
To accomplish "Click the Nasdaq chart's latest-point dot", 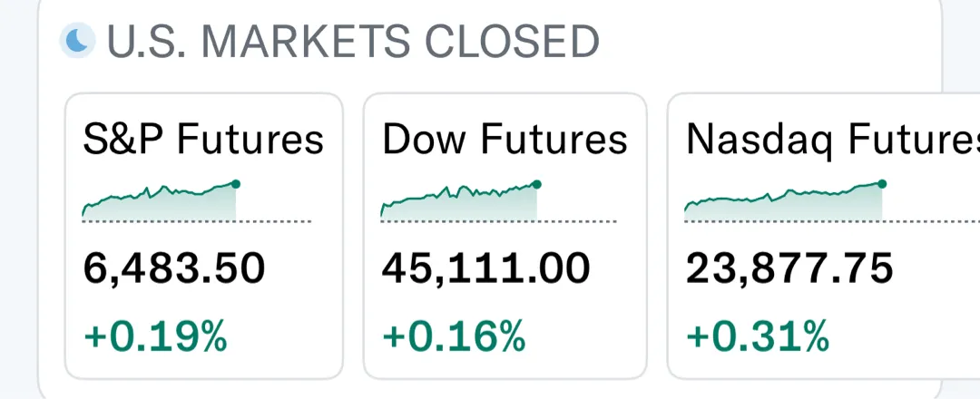I will (882, 183).
